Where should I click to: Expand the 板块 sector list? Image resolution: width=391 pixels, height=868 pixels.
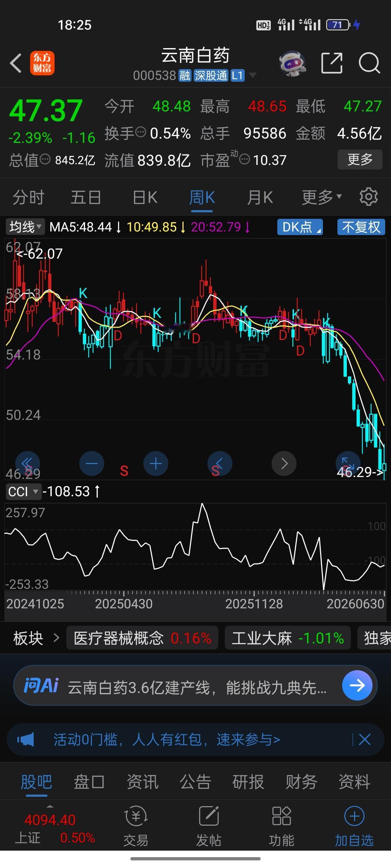pyautogui.click(x=36, y=639)
